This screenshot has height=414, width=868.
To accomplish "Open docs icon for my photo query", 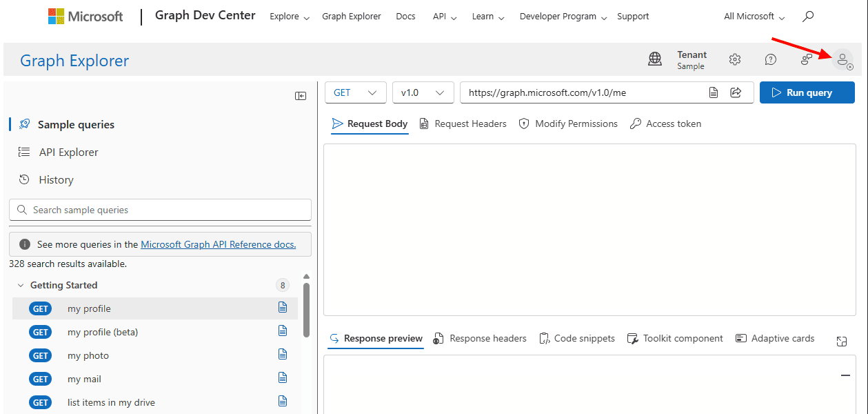I will [283, 355].
